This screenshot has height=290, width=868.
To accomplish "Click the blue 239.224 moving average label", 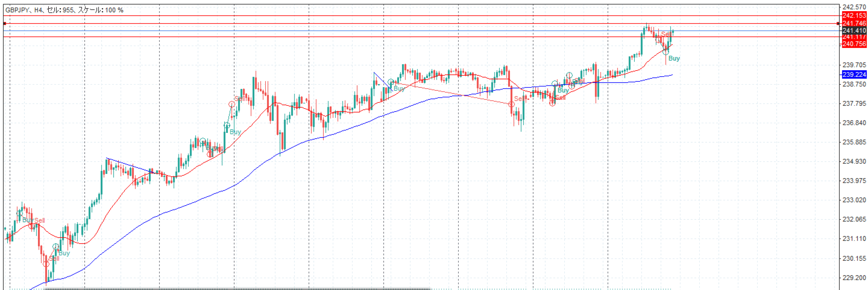I will click(x=854, y=74).
